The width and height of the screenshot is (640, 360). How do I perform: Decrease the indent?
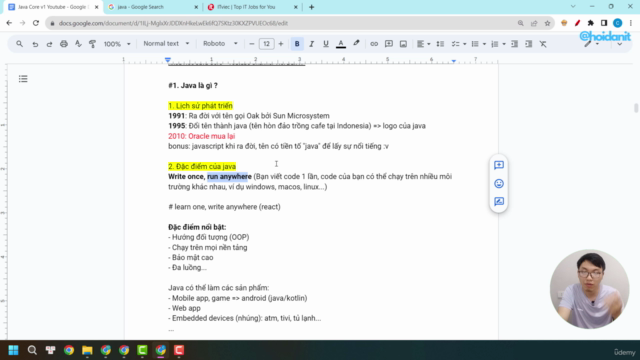click(x=514, y=44)
